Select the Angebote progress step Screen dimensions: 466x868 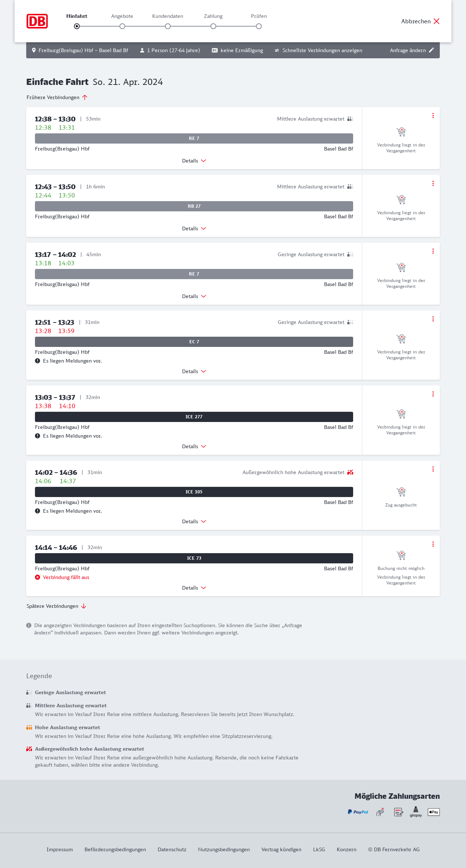point(122,26)
